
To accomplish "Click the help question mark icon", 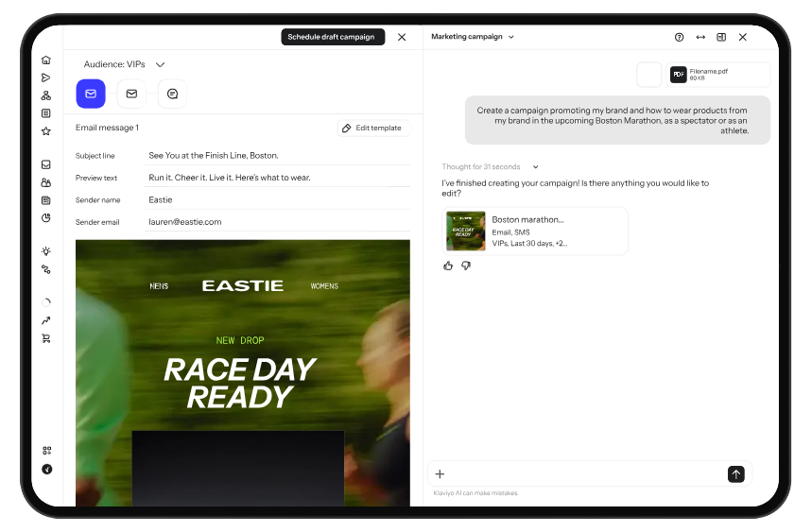I will (x=679, y=37).
